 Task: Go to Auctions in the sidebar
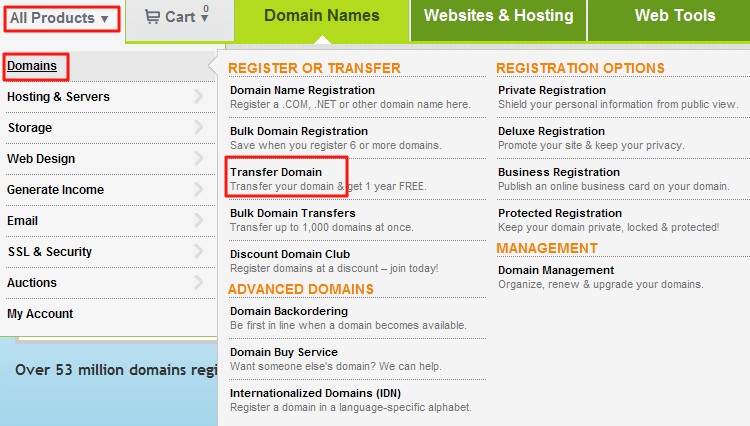pos(32,283)
